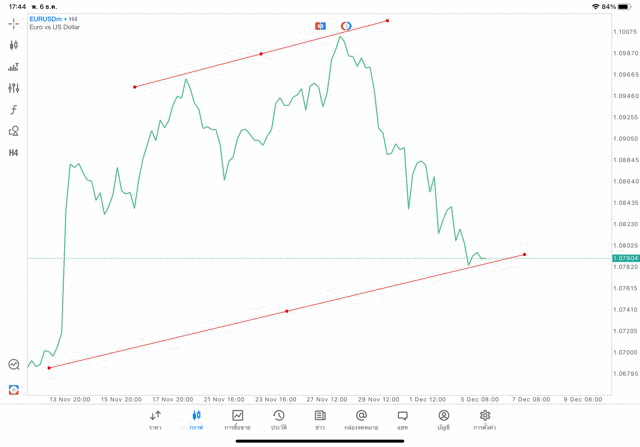Tap the red-blue square icon at bottom-left corner
The height and width of the screenshot is (447, 640).
click(14, 389)
